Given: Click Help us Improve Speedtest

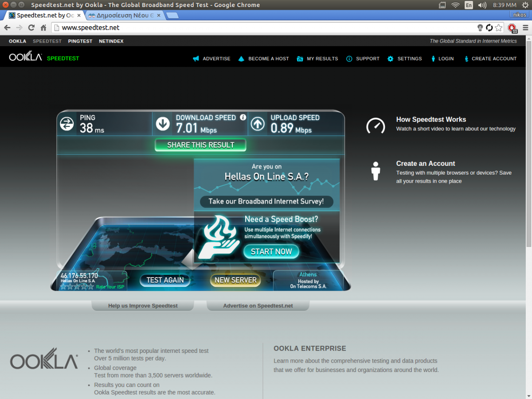Looking at the screenshot, I should point(143,305).
